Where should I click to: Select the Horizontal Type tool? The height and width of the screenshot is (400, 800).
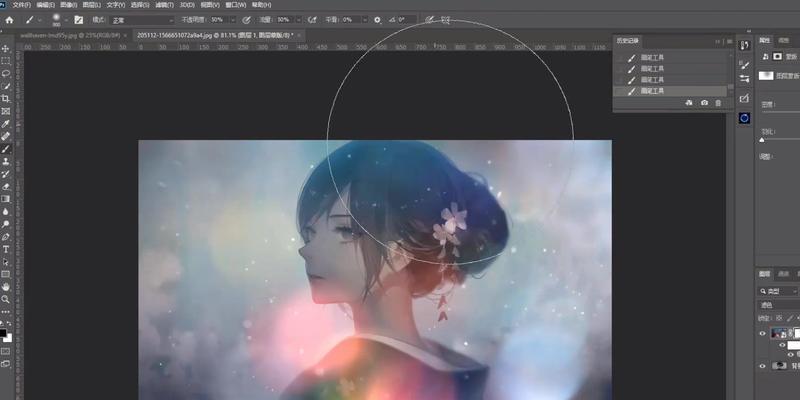point(6,249)
